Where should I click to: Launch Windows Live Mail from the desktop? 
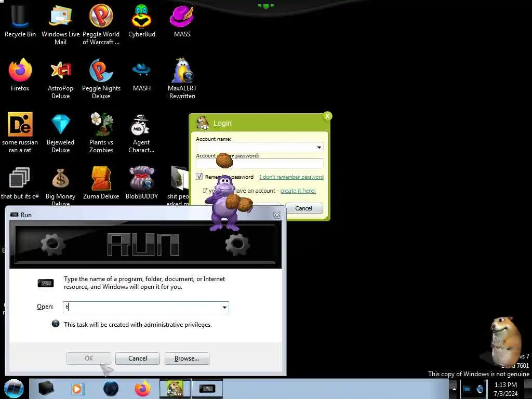point(60,24)
